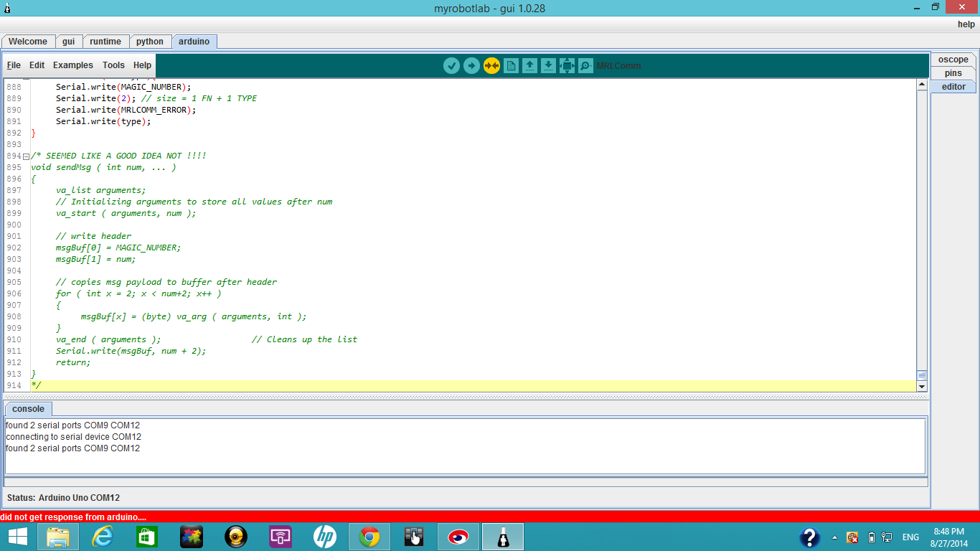Switch to the python tab
The height and width of the screenshot is (551, 980).
[150, 42]
